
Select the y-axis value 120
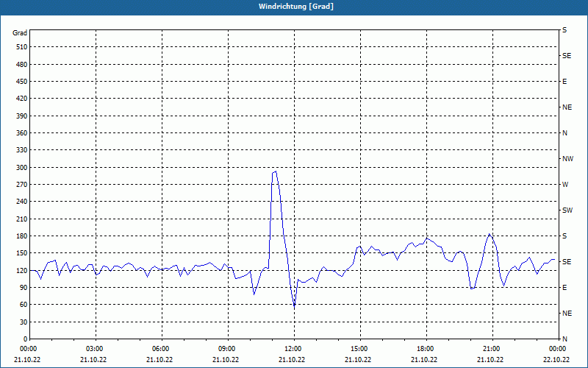[22, 270]
